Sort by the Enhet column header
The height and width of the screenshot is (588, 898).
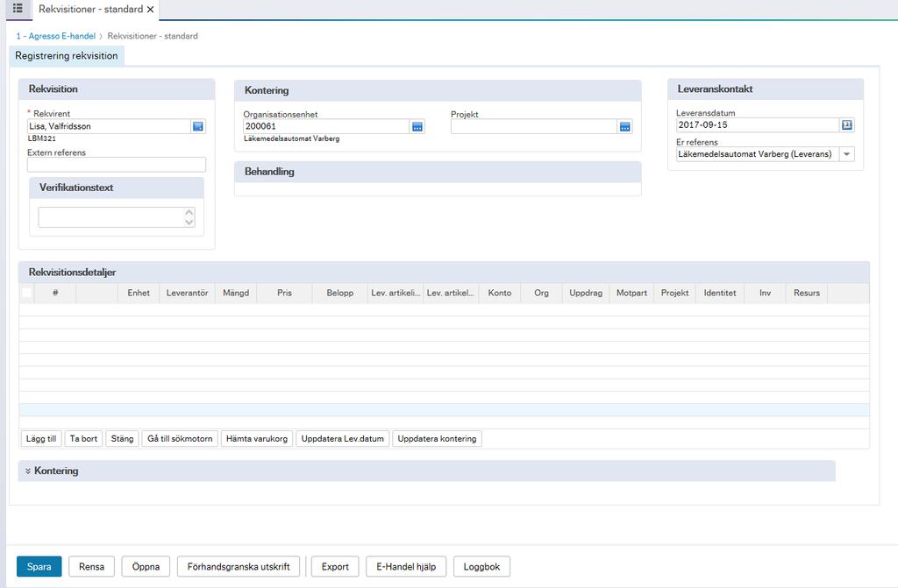click(x=139, y=293)
